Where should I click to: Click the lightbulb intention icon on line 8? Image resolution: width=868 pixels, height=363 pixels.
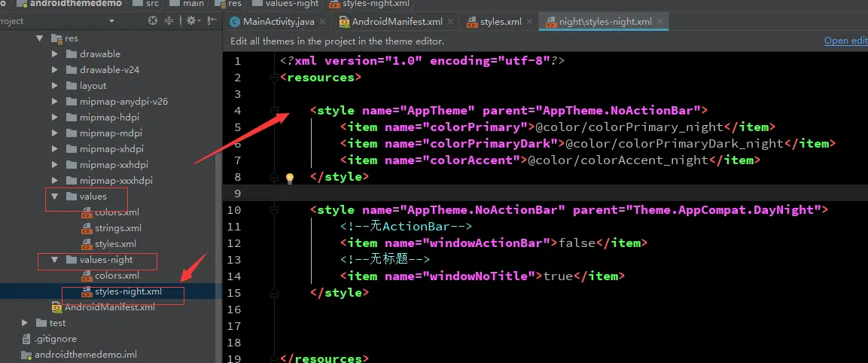coord(290,178)
